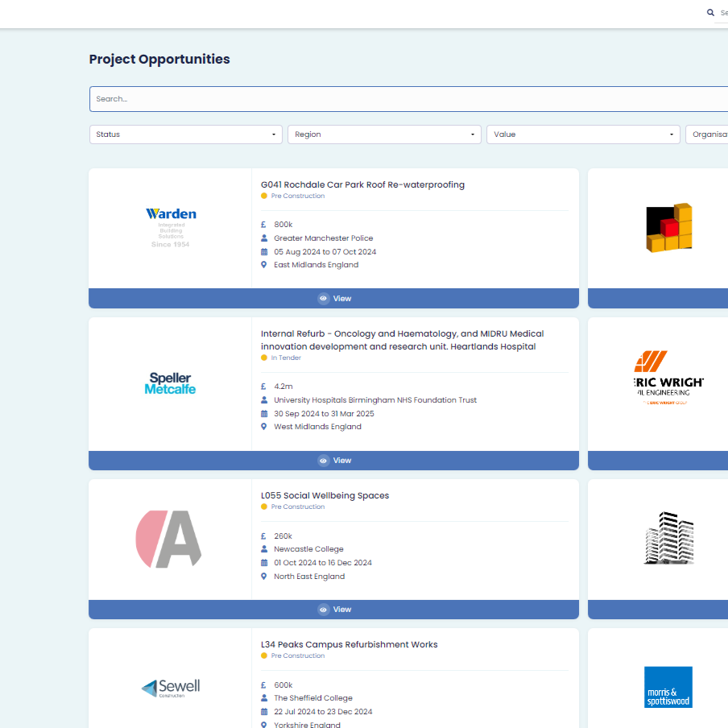Click the In Tender status label
728x728 pixels.
[286, 358]
